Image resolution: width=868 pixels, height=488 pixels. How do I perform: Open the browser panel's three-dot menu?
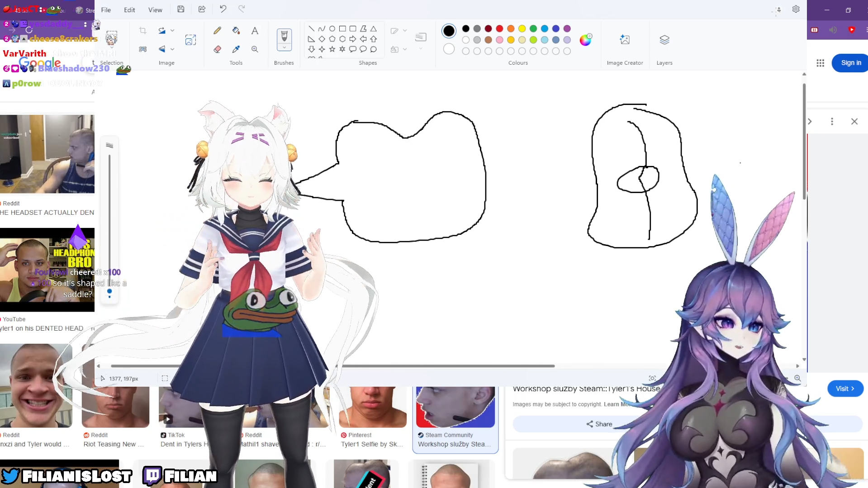(x=832, y=121)
